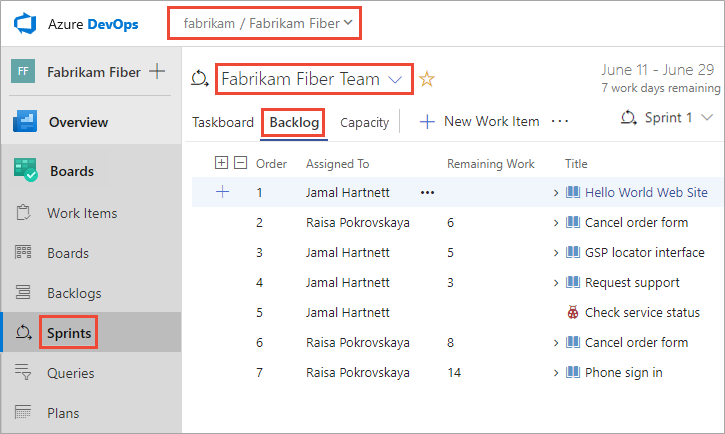The image size is (725, 434).
Task: Switch to the Taskboard tab
Action: (x=223, y=122)
